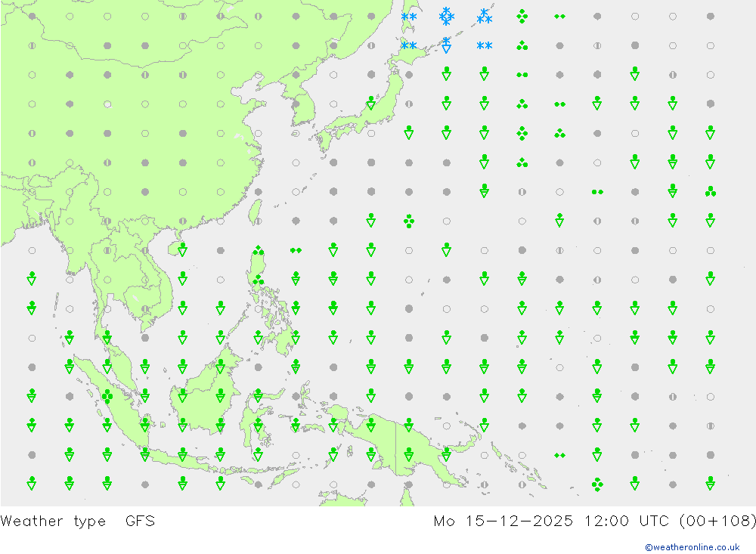
Task: Click the three-dot rain symbol on northern Luzon
Action: tap(259, 250)
